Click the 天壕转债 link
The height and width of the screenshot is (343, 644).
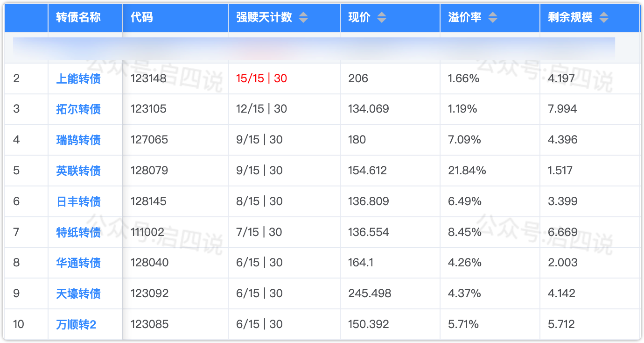[78, 294]
